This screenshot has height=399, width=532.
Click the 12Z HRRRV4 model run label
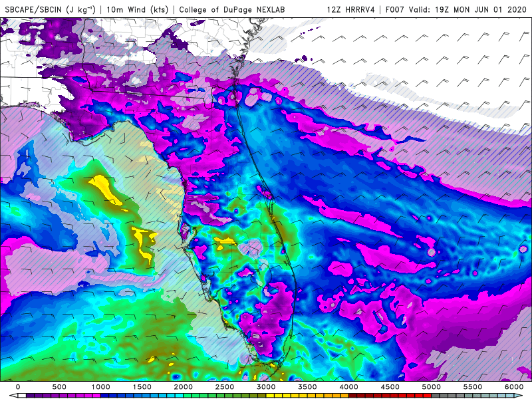coord(351,9)
